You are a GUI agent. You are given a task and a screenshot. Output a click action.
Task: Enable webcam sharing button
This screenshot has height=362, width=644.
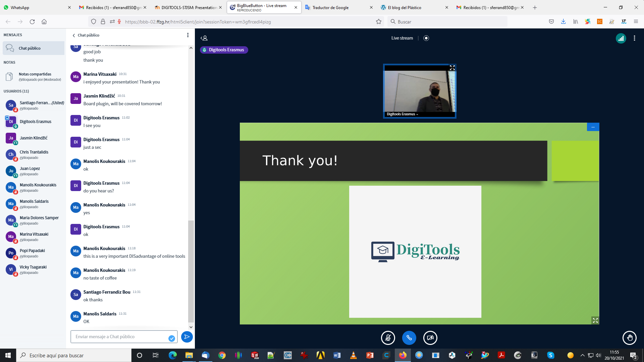click(x=430, y=338)
